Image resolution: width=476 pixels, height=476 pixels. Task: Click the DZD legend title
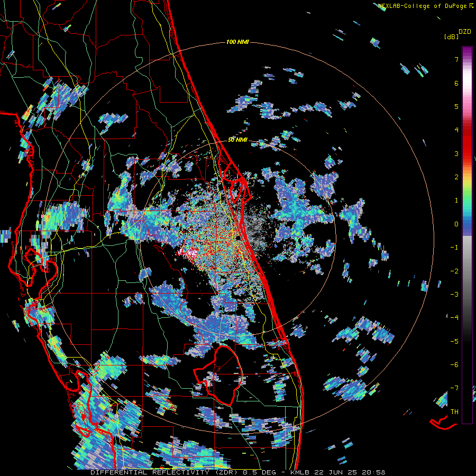pyautogui.click(x=465, y=32)
